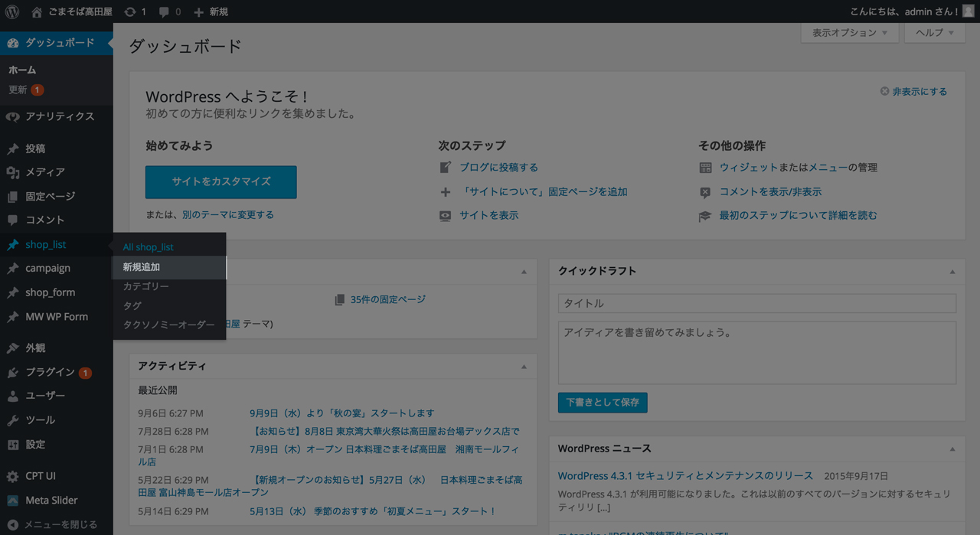
Task: Choose 新規追加 in the shop_list submenu
Action: (169, 267)
